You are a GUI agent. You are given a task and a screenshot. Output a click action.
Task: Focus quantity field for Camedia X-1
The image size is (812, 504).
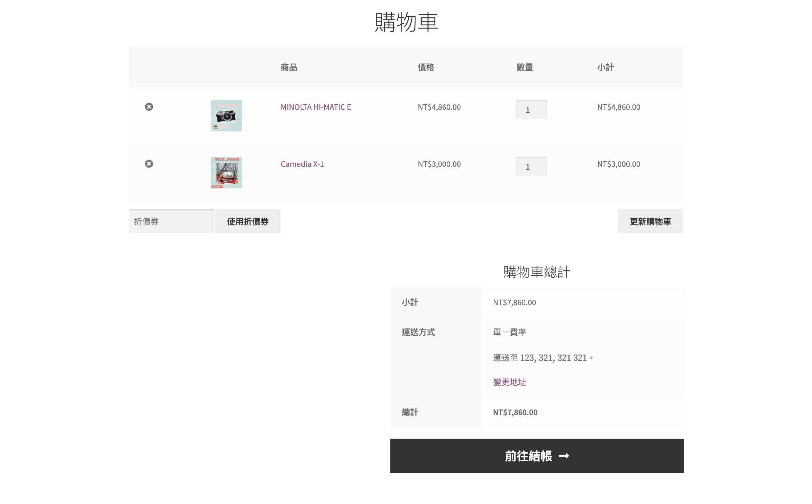click(x=531, y=167)
